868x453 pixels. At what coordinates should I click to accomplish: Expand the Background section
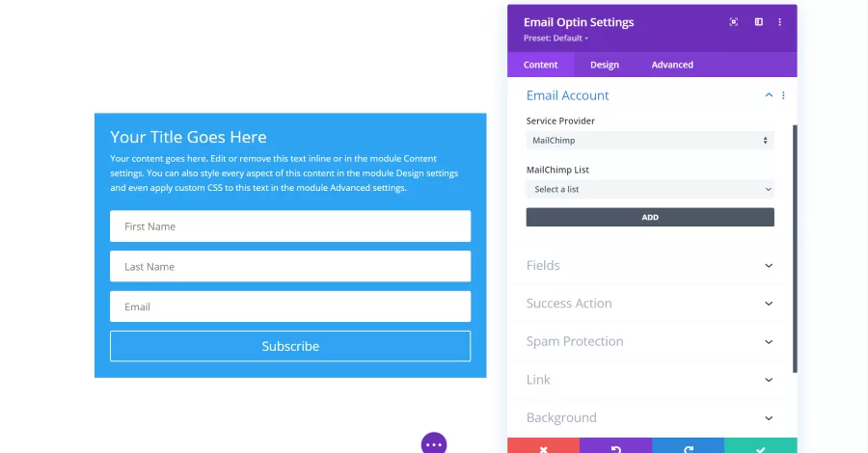pos(650,417)
